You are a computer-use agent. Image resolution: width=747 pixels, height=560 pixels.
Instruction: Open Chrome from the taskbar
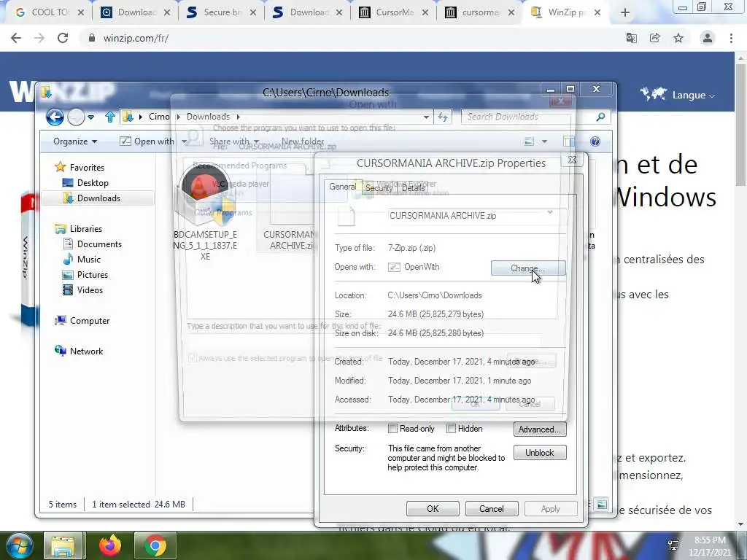[155, 545]
